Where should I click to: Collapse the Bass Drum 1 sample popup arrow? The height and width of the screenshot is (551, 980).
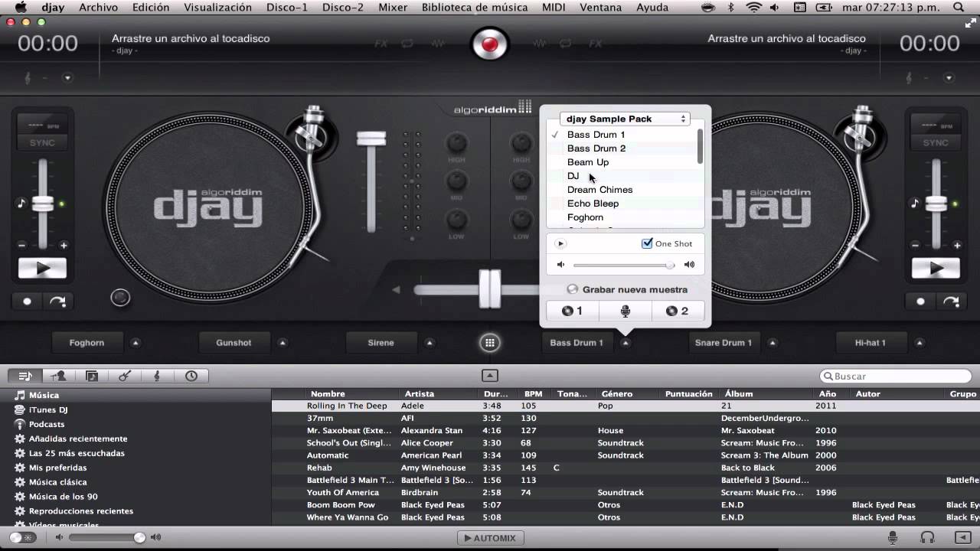coord(626,343)
